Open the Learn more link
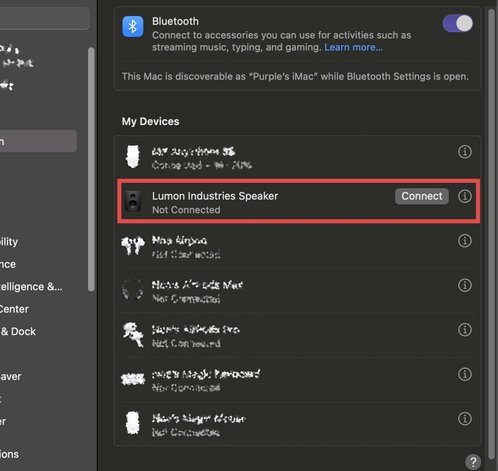 [x=353, y=47]
